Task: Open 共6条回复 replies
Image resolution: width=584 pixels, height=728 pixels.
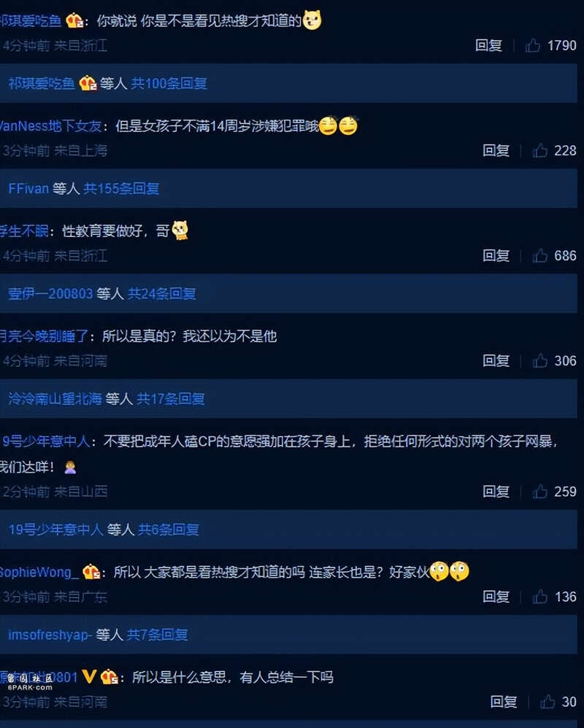Action: [169, 530]
